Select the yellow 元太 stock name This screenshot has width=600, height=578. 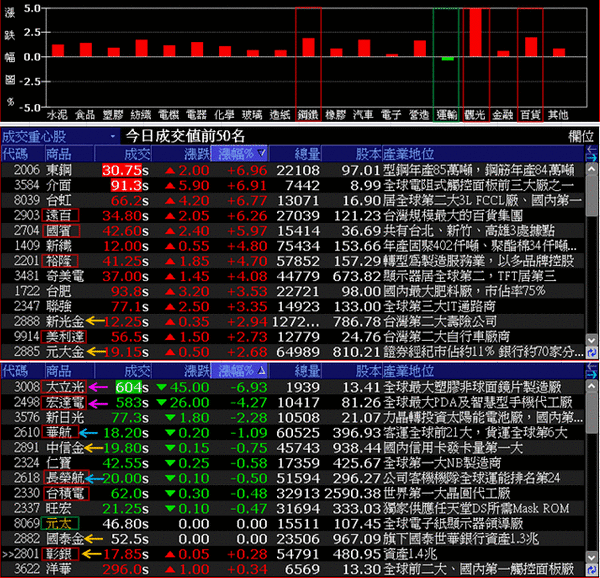[x=59, y=524]
